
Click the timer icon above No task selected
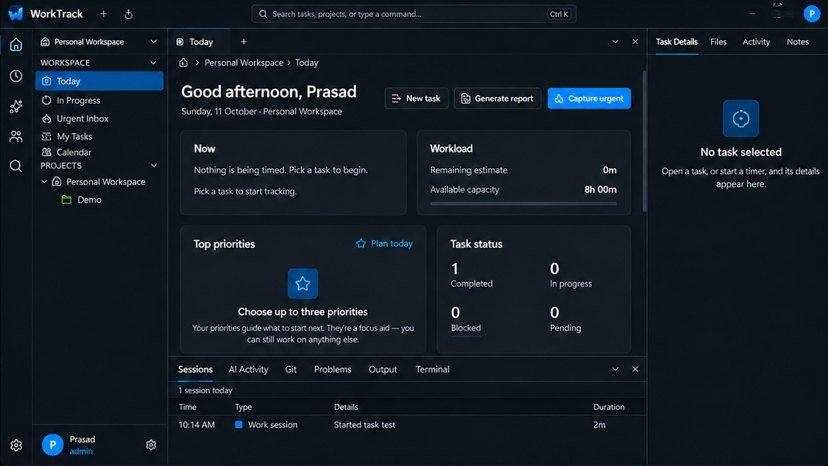pyautogui.click(x=740, y=118)
